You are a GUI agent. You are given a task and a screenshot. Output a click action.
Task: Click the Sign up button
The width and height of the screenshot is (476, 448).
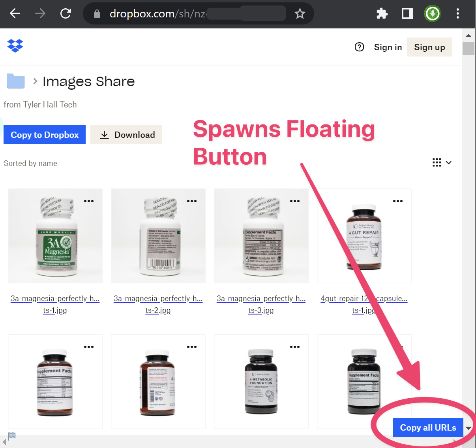429,47
